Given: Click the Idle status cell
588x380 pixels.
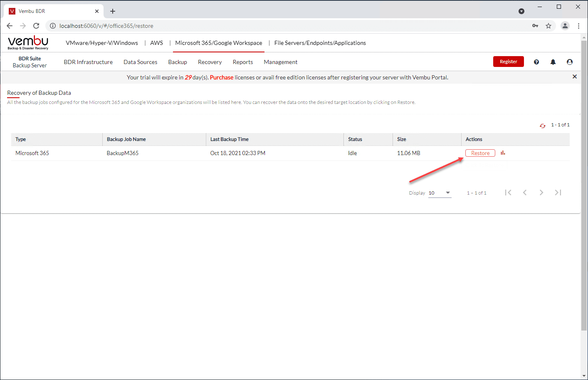Looking at the screenshot, I should coord(353,153).
